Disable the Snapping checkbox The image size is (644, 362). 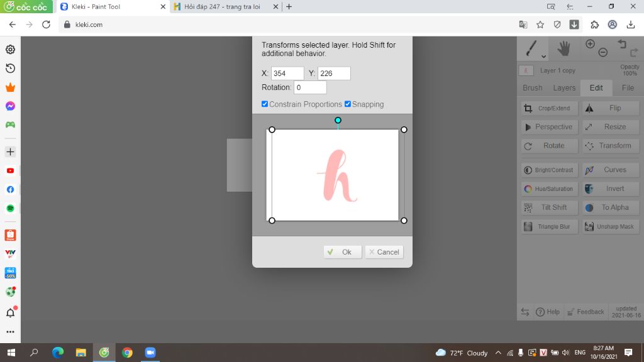pyautogui.click(x=348, y=104)
